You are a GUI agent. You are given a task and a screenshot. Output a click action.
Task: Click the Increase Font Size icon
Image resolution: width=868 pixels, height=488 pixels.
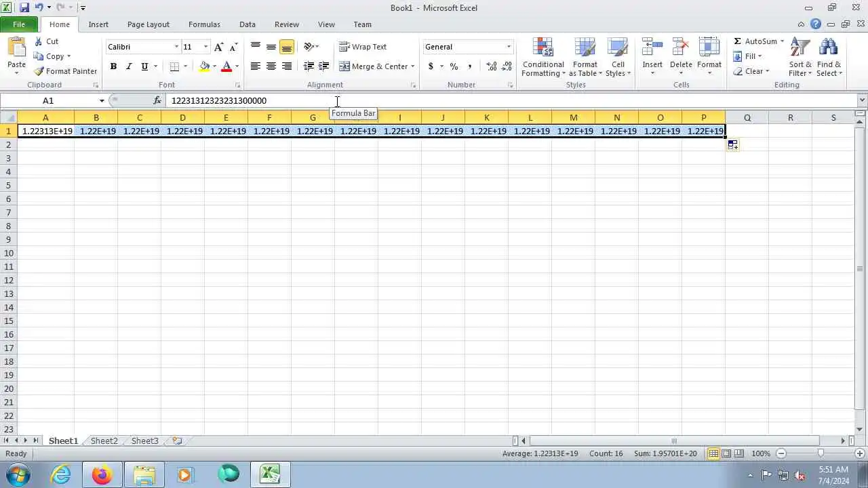218,47
